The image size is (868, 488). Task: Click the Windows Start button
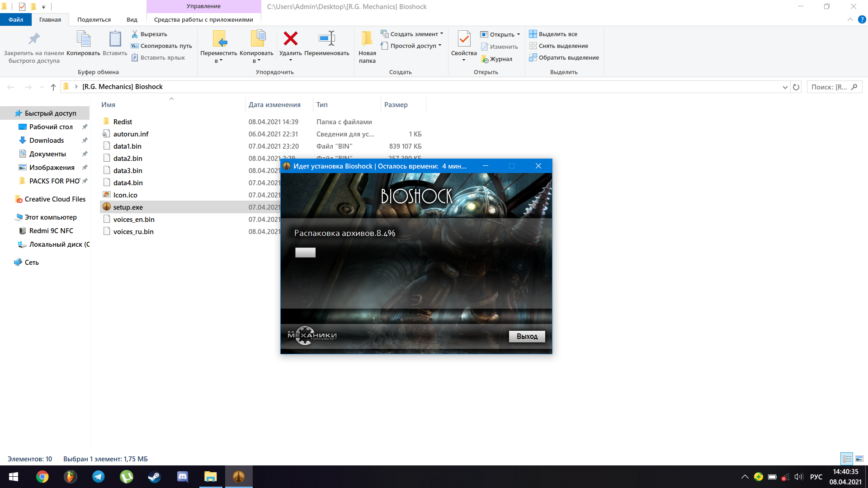(14, 477)
